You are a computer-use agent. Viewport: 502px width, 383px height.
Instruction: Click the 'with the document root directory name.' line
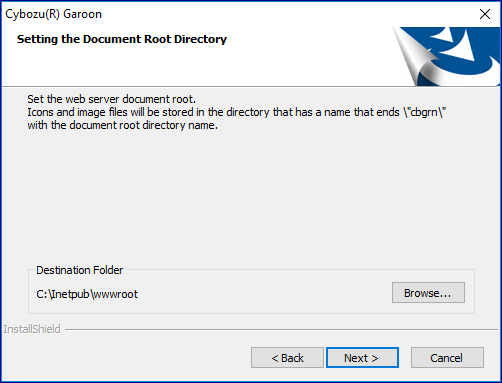pos(123,125)
